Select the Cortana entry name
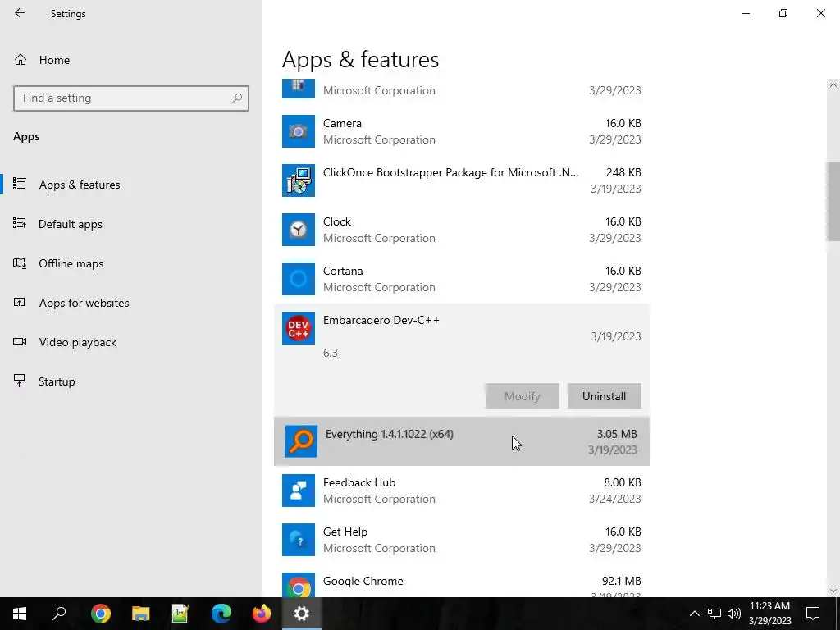This screenshot has height=630, width=840. (x=343, y=271)
